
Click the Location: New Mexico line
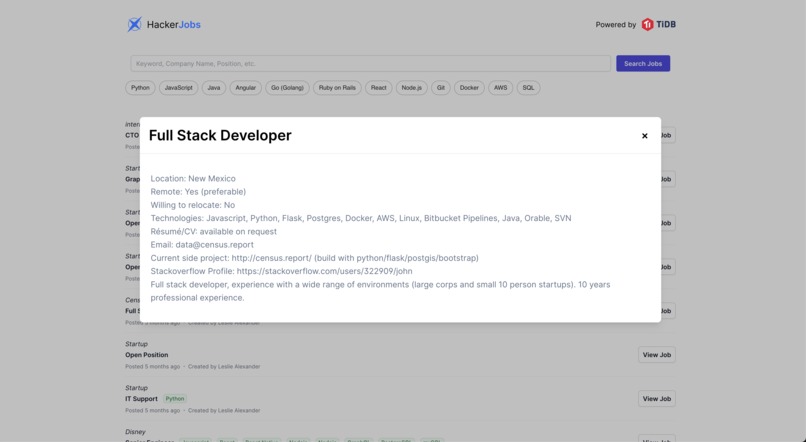[x=193, y=179]
